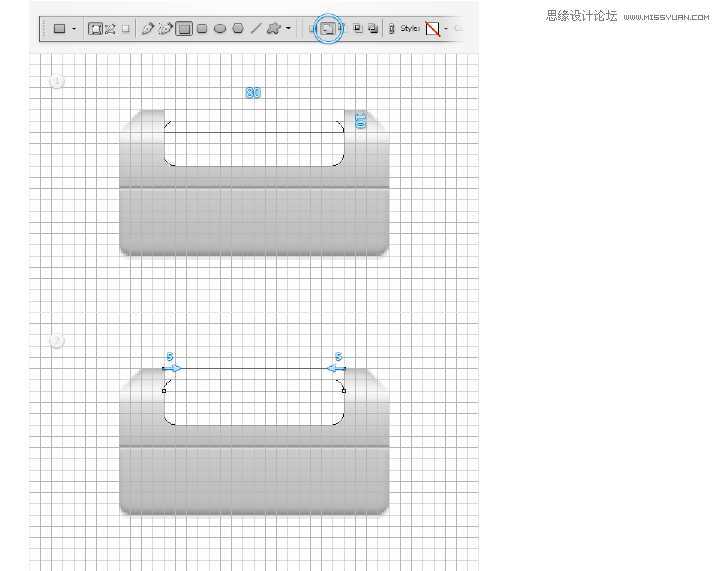The image size is (720, 571).
Task: Click the left square anchor point on lower shape
Action: point(164,390)
